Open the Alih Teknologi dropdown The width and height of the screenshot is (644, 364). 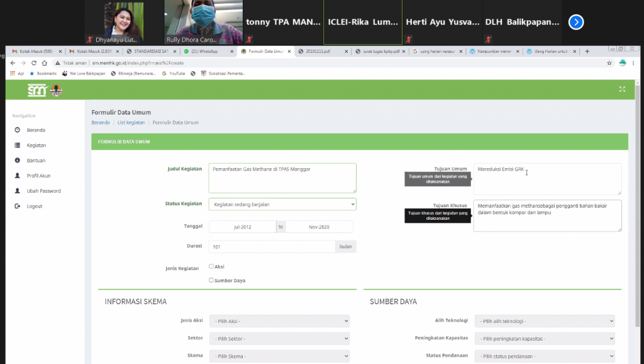pos(544,321)
